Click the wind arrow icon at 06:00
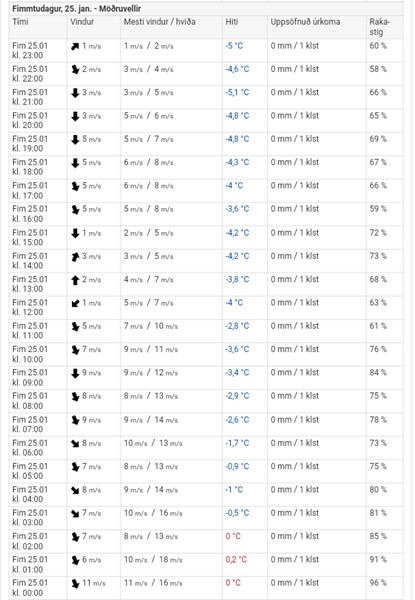This screenshot has height=600, width=415. point(75,443)
